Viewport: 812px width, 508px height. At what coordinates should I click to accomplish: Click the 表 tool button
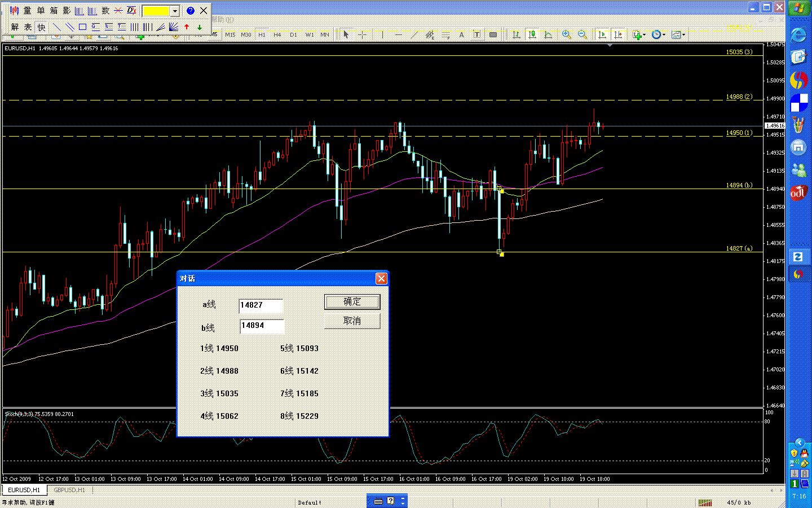click(x=28, y=27)
